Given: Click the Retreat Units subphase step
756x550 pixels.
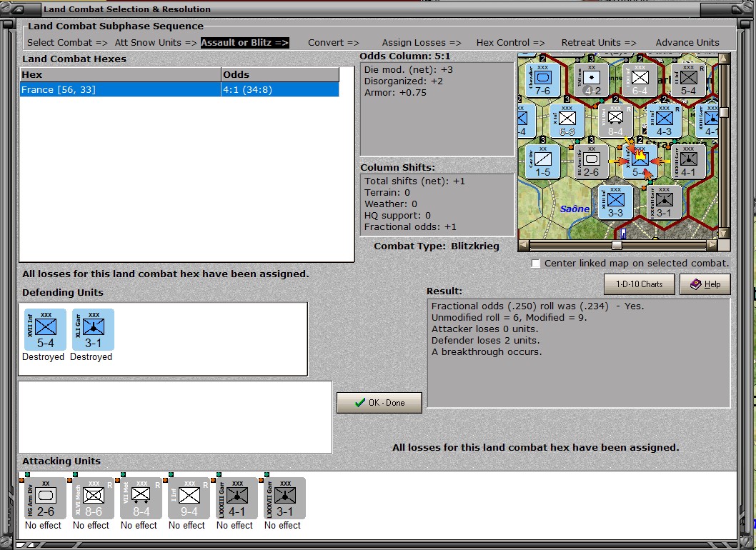Looking at the screenshot, I should 599,42.
